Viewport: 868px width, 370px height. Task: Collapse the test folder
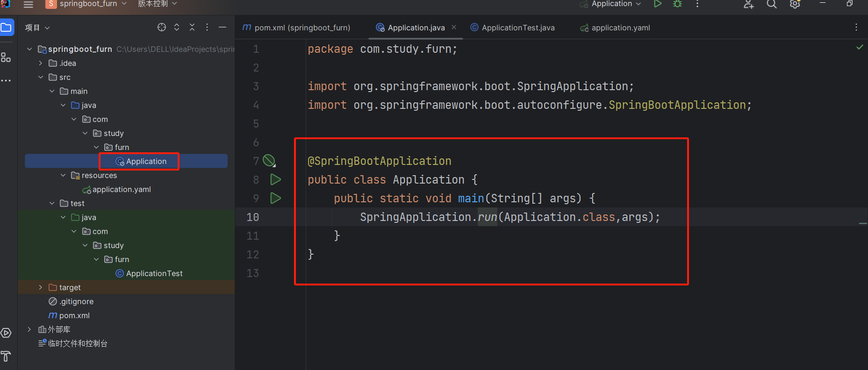[x=52, y=203]
